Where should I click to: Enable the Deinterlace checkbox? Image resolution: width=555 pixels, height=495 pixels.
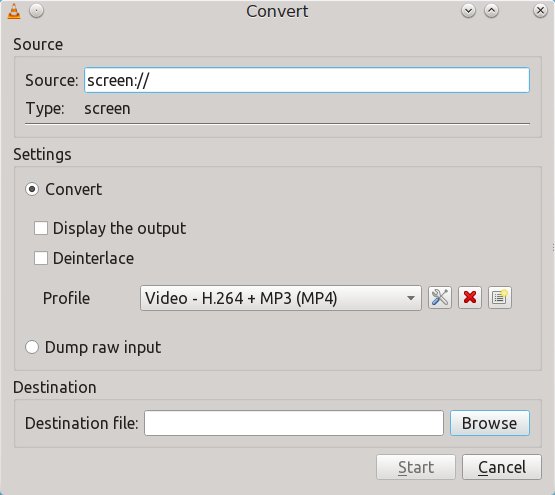click(41, 258)
